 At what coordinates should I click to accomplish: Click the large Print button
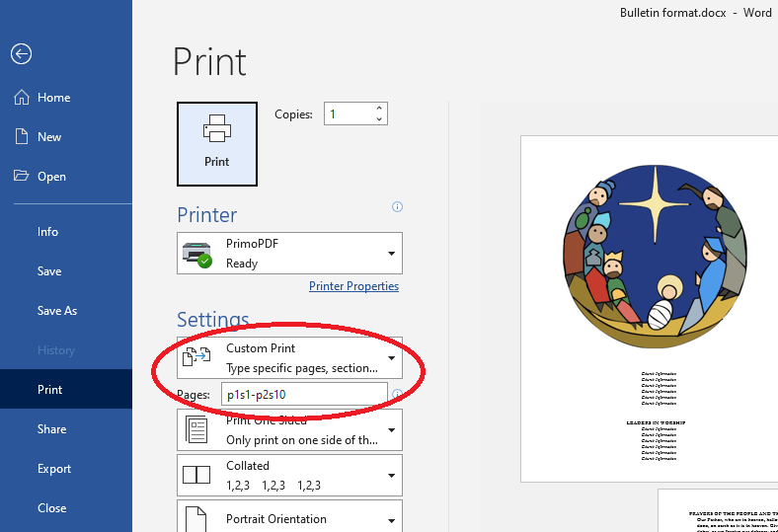pyautogui.click(x=217, y=144)
